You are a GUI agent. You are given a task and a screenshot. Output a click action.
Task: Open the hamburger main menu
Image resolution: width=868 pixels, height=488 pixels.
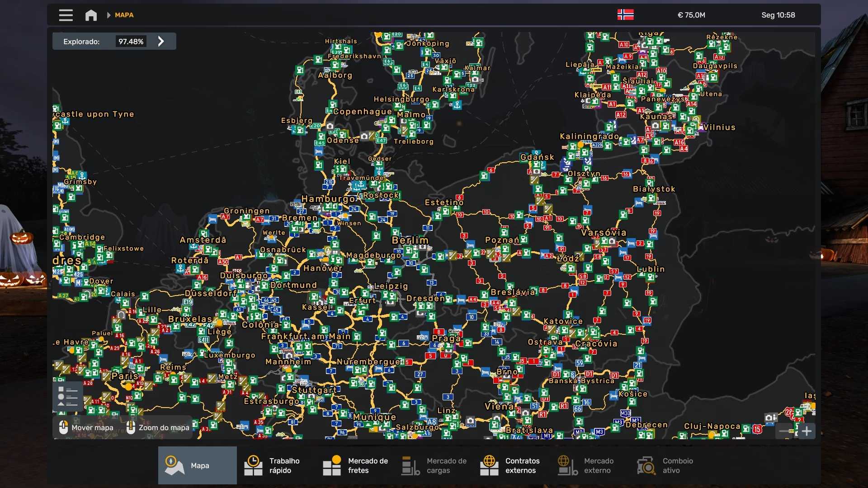click(x=66, y=15)
